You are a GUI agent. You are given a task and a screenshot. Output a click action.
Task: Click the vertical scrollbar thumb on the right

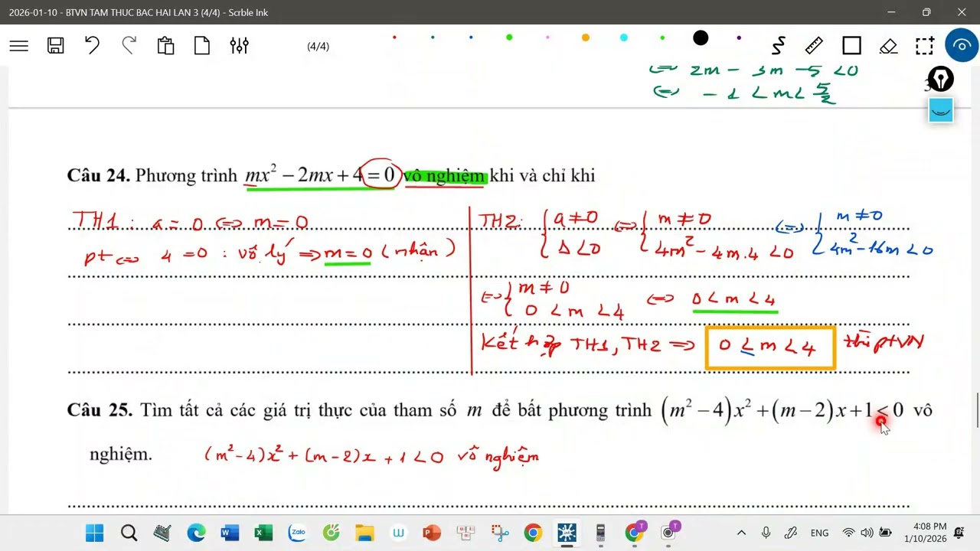[977, 411]
